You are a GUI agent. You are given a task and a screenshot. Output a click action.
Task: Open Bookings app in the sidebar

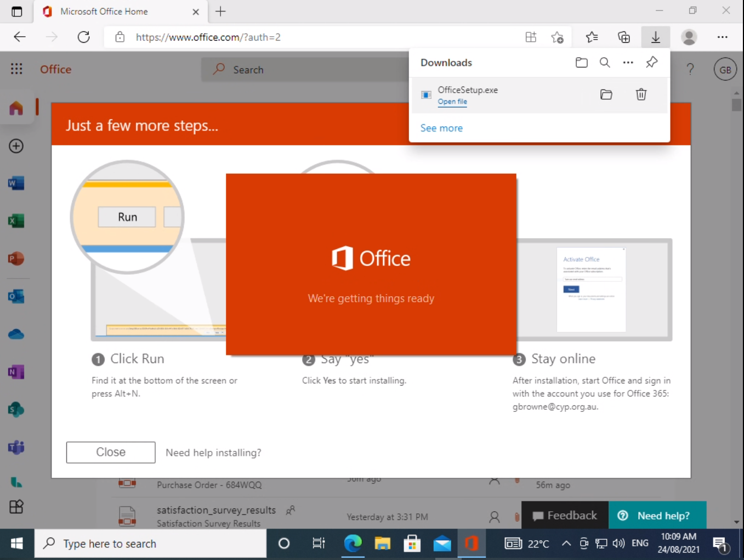pos(16,482)
